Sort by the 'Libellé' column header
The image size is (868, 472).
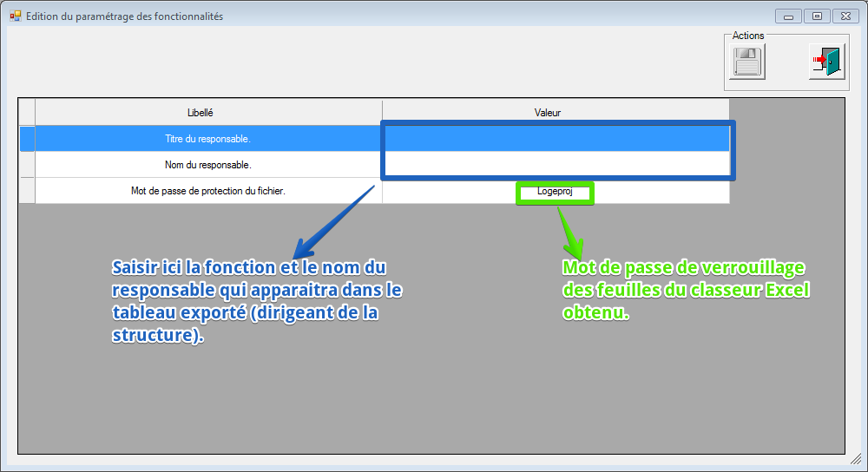pyautogui.click(x=208, y=113)
